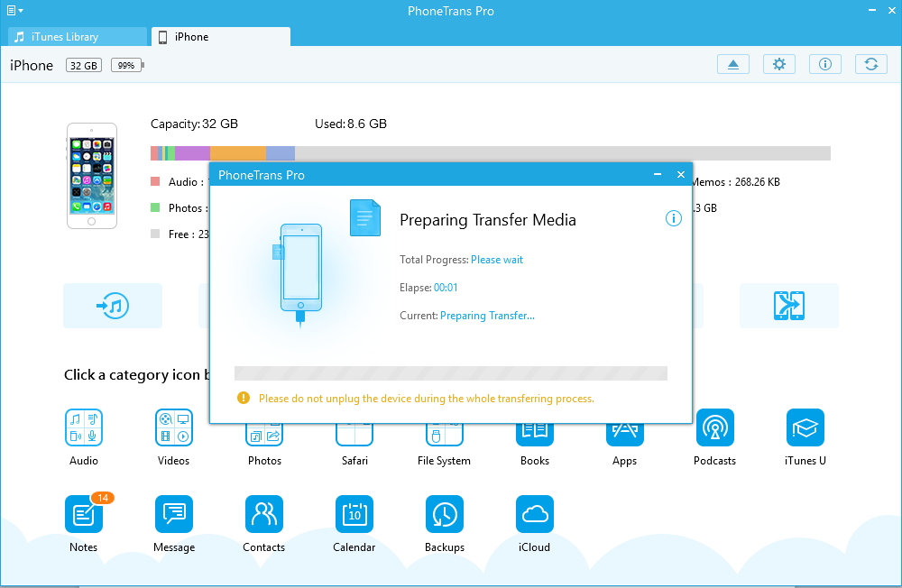
Task: Switch to the iTunes Library tab
Action: (77, 37)
